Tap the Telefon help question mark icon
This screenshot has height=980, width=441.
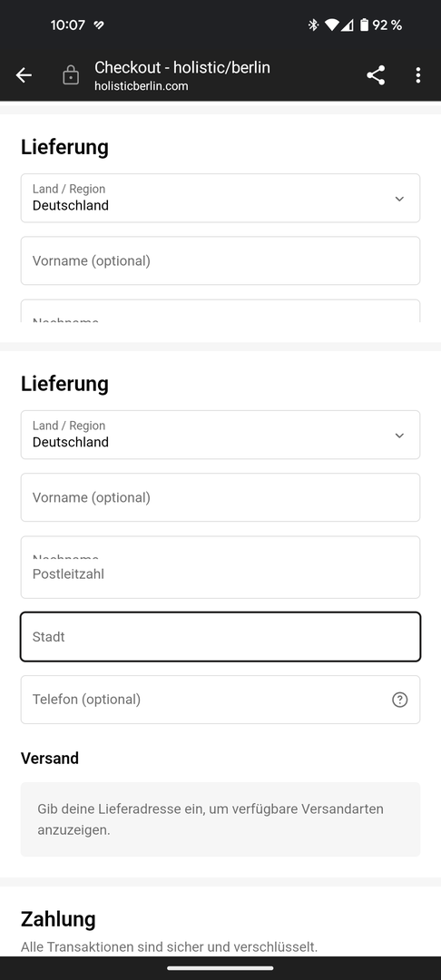400,700
